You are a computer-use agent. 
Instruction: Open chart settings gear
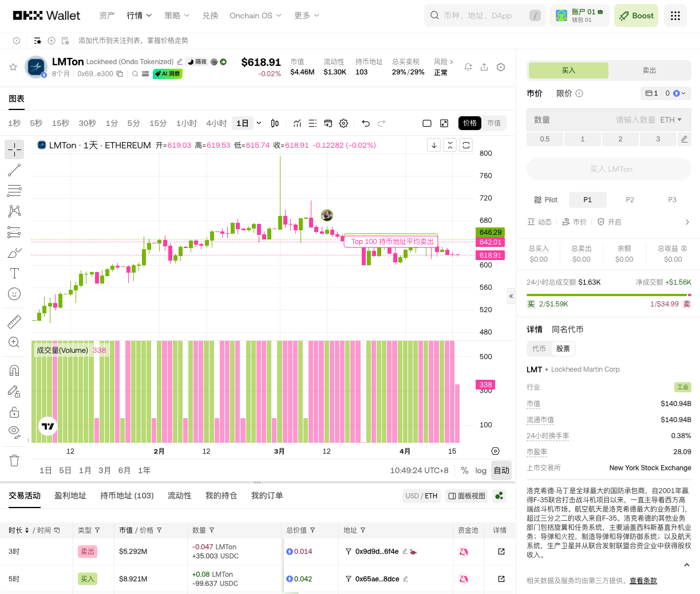pos(343,123)
